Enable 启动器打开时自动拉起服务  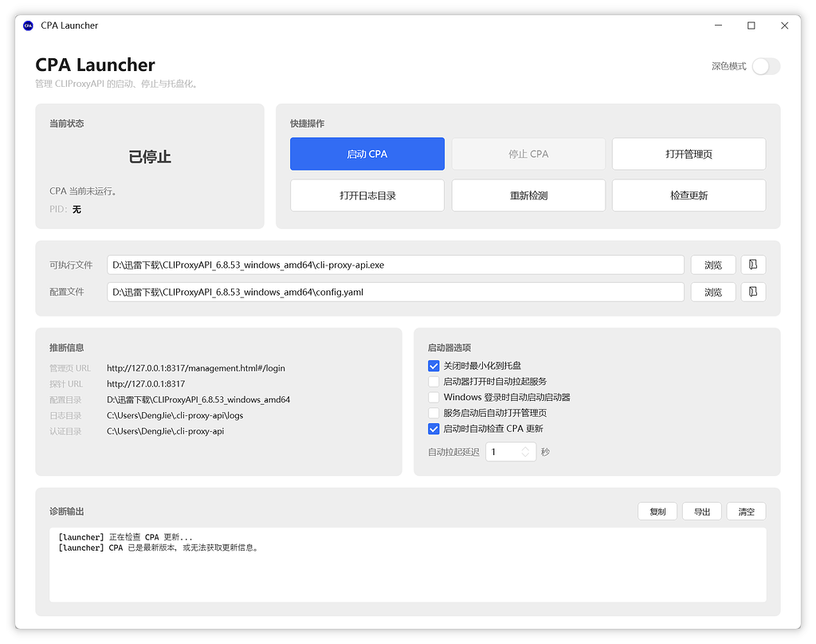(x=433, y=382)
